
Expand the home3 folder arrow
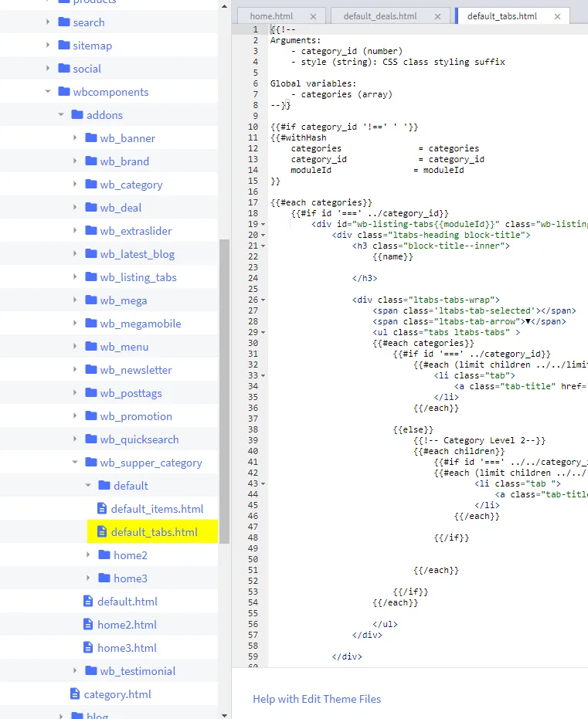(x=89, y=578)
